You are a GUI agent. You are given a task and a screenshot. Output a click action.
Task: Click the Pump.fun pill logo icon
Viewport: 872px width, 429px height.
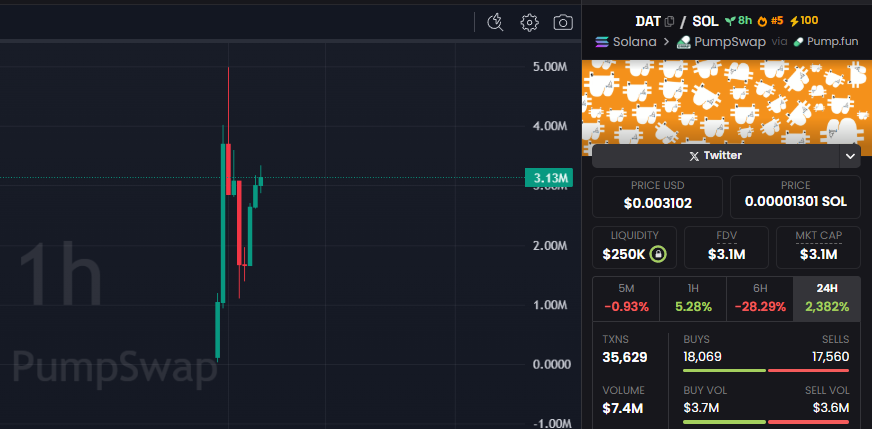pyautogui.click(x=799, y=42)
